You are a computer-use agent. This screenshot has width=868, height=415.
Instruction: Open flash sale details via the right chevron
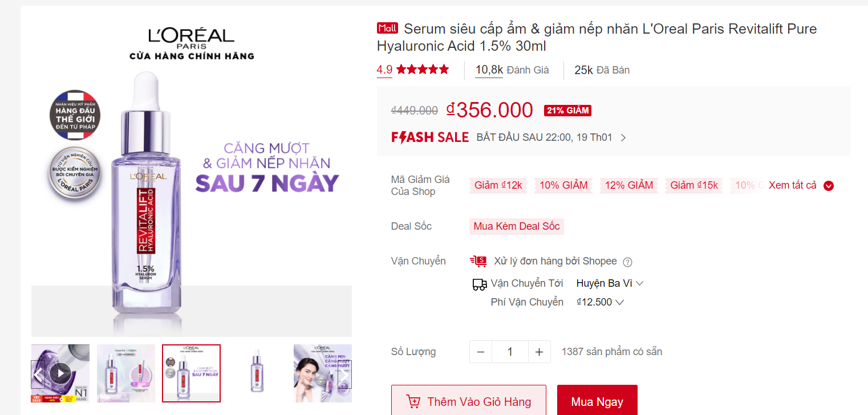(x=623, y=137)
